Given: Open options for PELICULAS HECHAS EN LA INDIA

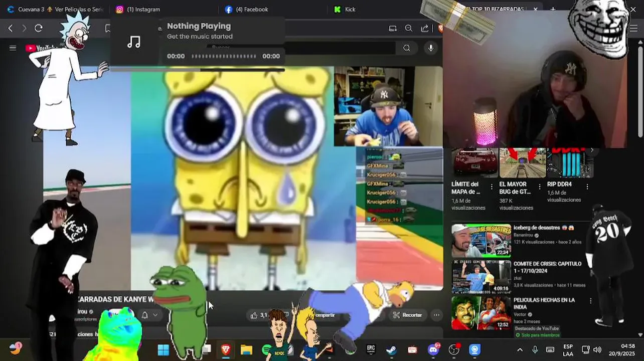Looking at the screenshot, I should coord(590,301).
